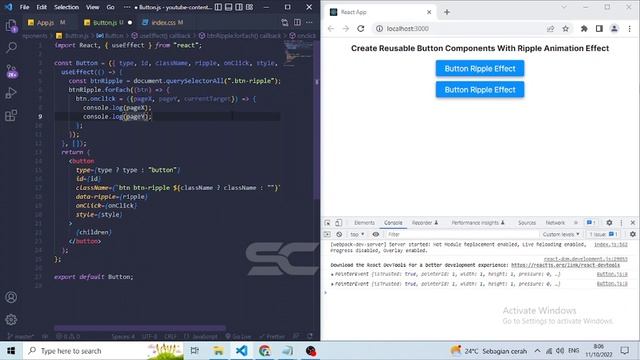Click the open changes icon in editor toolbar

[x=284, y=22]
